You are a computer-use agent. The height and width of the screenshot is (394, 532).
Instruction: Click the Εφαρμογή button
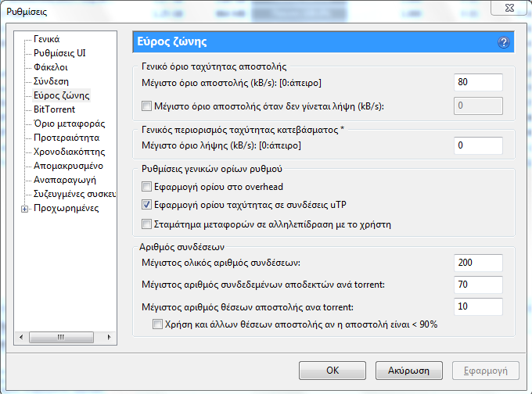486,371
